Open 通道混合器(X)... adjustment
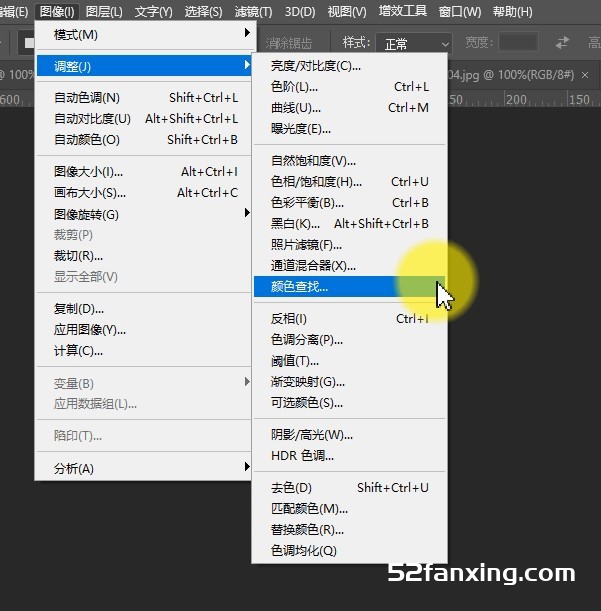The width and height of the screenshot is (601, 611). (349, 266)
